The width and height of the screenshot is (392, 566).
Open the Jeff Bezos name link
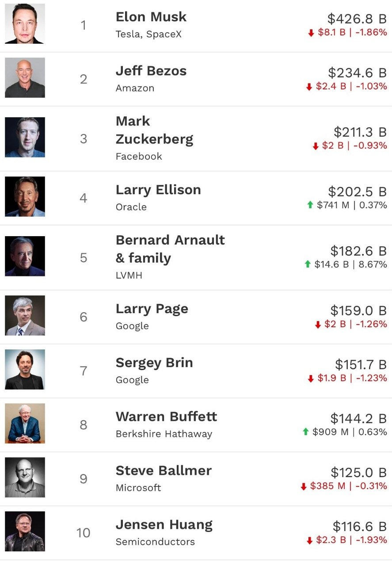click(151, 71)
